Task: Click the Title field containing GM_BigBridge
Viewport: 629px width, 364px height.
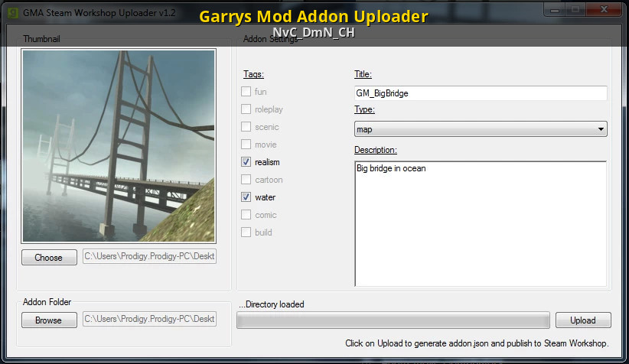Action: click(480, 93)
